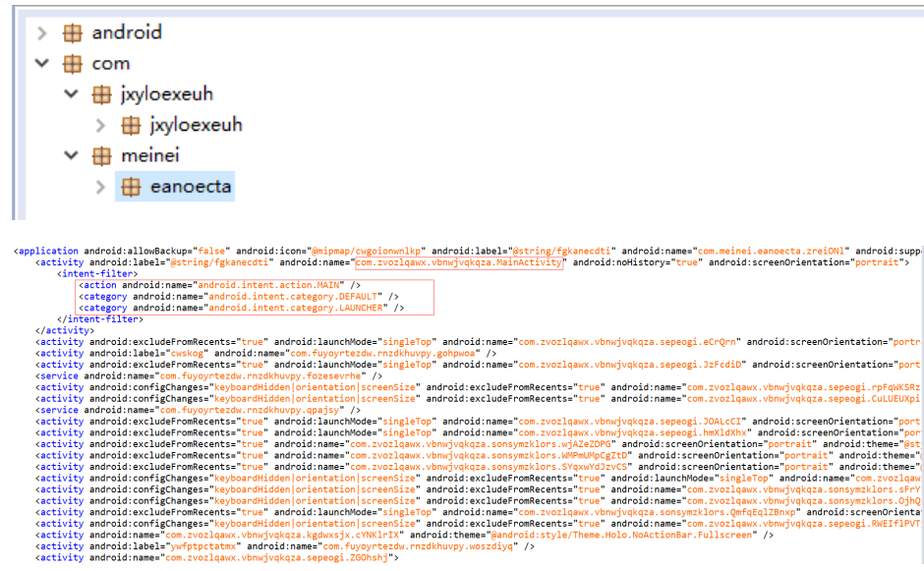This screenshot has height=571, width=924.
Task: Click the eanoecta package icon
Action: 130,186
